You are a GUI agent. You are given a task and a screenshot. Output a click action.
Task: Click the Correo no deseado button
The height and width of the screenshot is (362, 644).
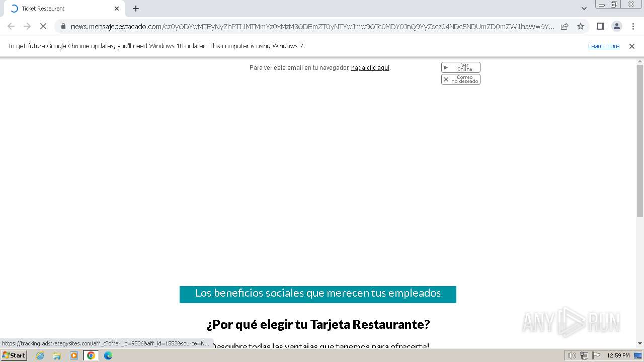461,79
